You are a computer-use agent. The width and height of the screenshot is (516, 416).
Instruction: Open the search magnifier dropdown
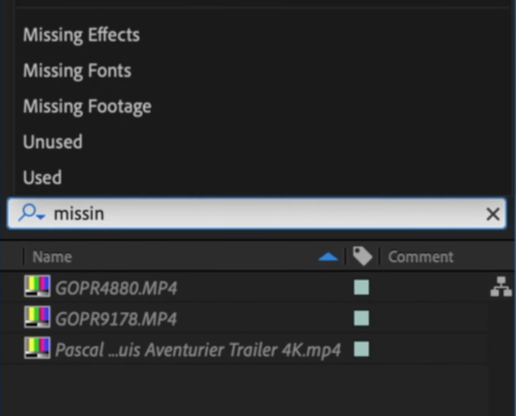31,213
